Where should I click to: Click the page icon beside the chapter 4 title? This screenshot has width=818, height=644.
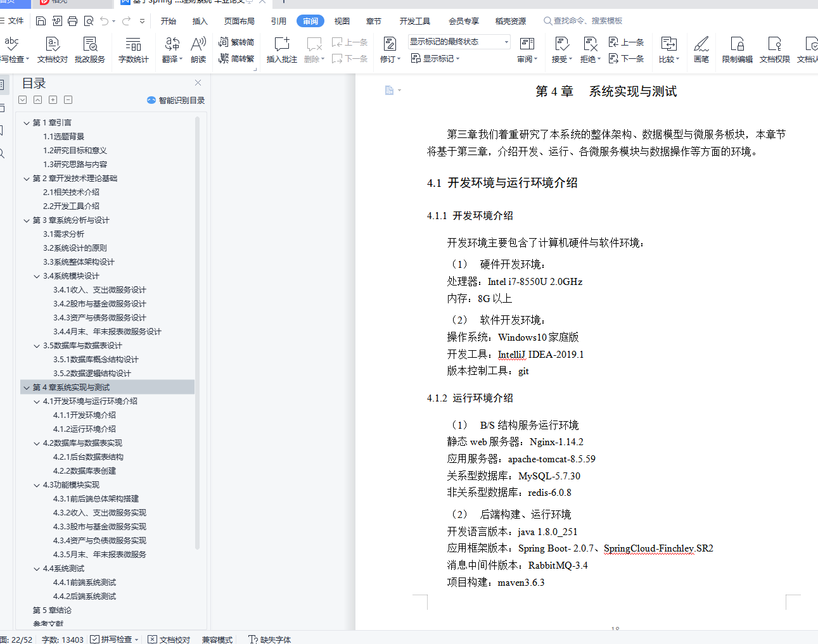(x=390, y=91)
